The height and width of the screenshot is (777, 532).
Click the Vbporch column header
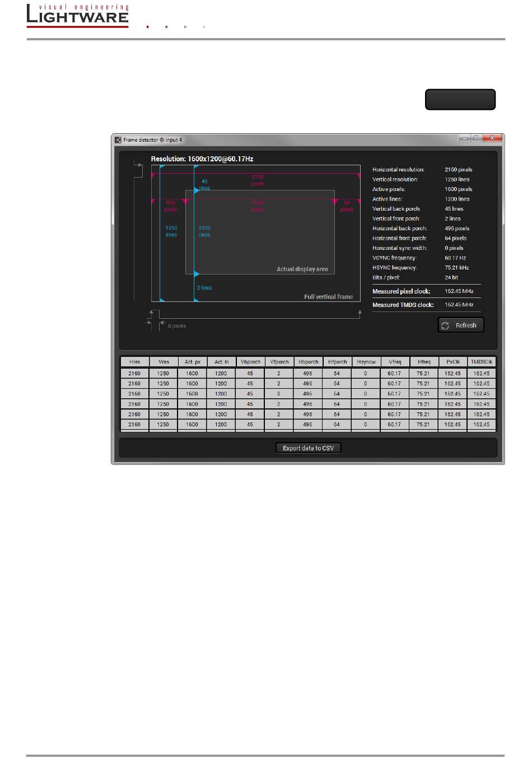pos(250,362)
